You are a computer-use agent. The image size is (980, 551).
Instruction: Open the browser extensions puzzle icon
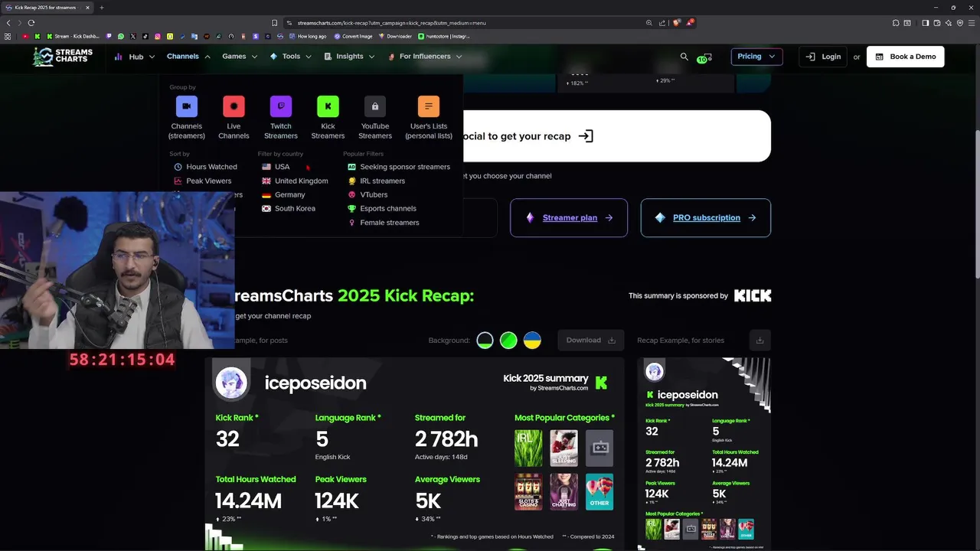pos(896,23)
